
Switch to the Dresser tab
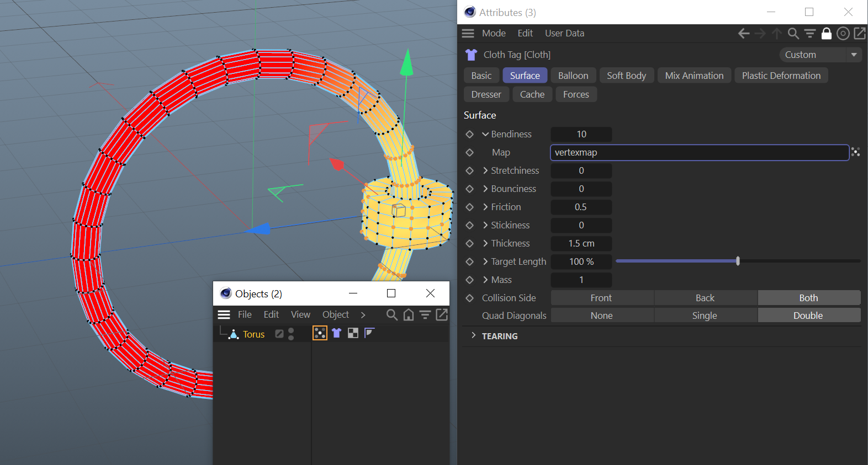[x=486, y=94]
